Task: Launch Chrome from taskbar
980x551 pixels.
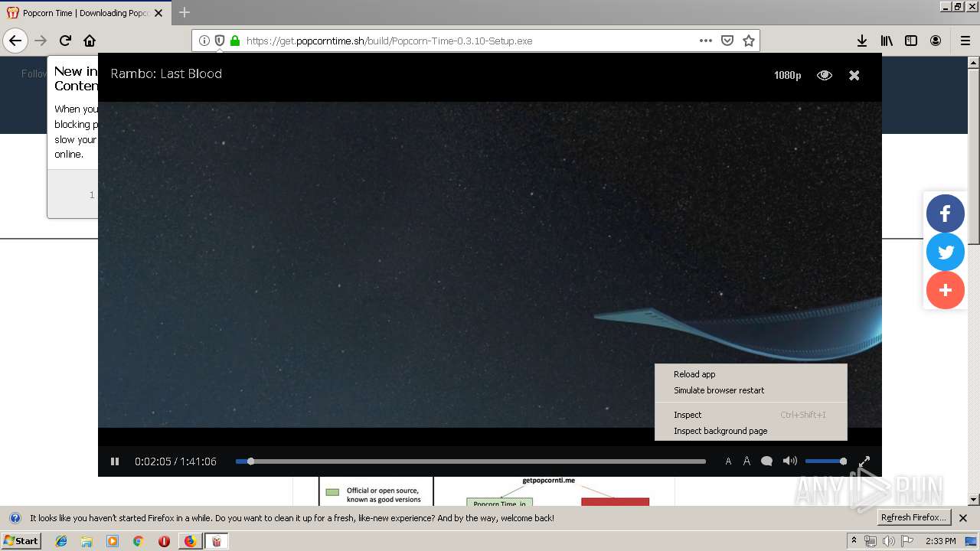Action: click(x=138, y=541)
